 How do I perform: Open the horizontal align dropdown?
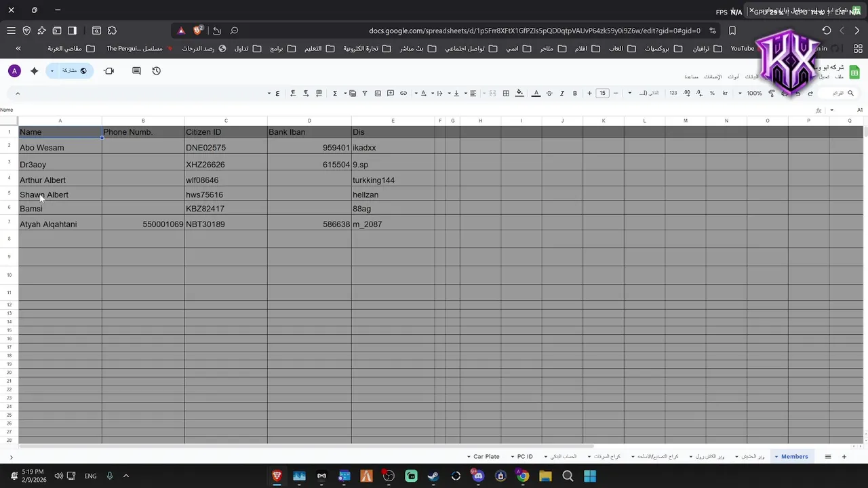click(x=470, y=93)
